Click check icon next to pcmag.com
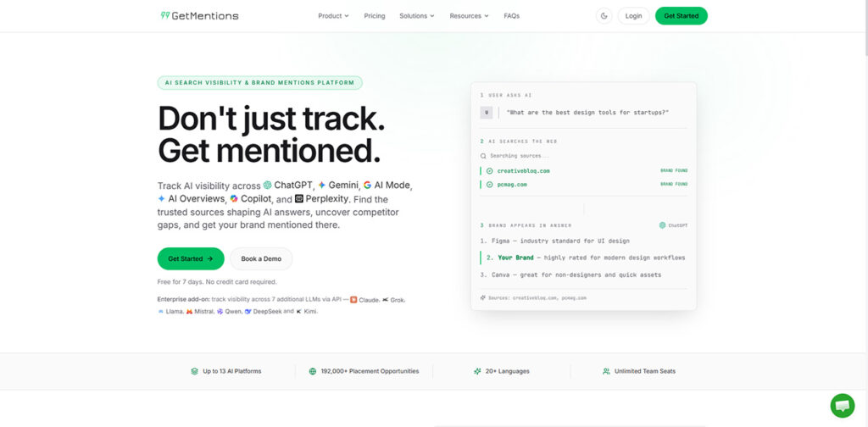868x427 pixels. [x=489, y=185]
